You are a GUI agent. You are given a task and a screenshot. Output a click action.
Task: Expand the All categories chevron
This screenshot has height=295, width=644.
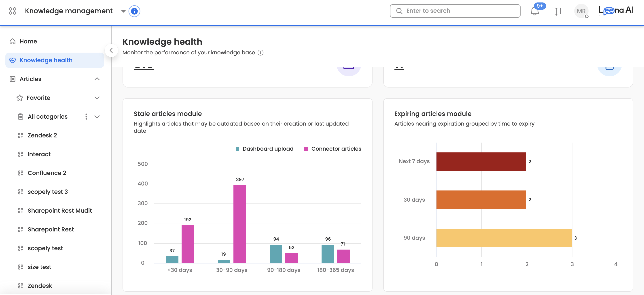[x=97, y=117]
